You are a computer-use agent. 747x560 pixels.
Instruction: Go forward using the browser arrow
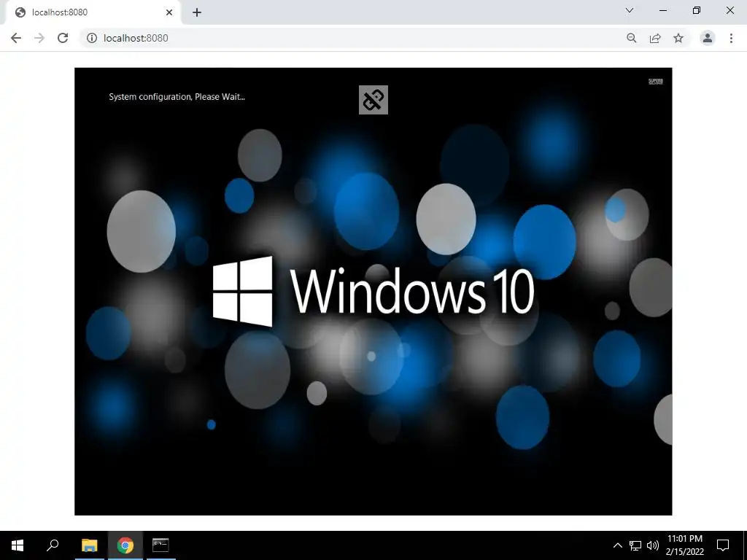coord(39,38)
